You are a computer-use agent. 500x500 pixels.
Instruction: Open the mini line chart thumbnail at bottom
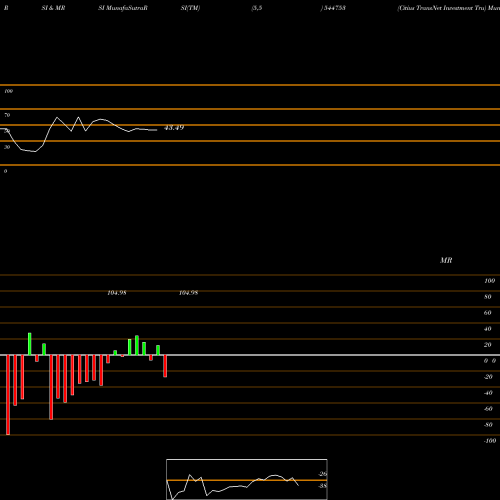[247, 479]
